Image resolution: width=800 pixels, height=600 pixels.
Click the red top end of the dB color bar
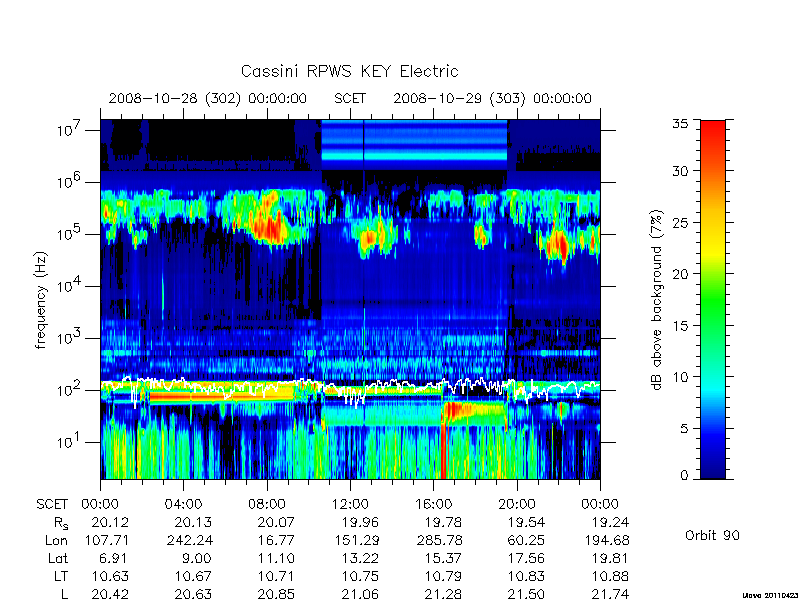tap(713, 128)
